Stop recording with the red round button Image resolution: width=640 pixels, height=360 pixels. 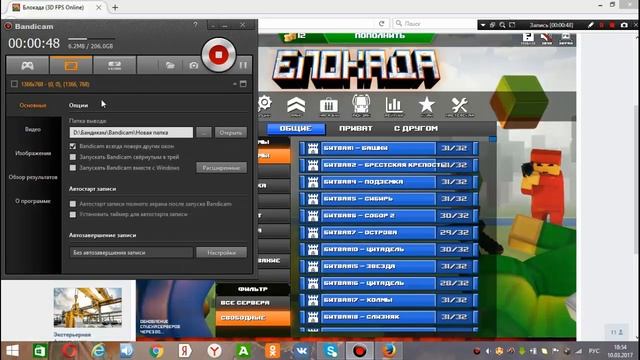coord(218,55)
